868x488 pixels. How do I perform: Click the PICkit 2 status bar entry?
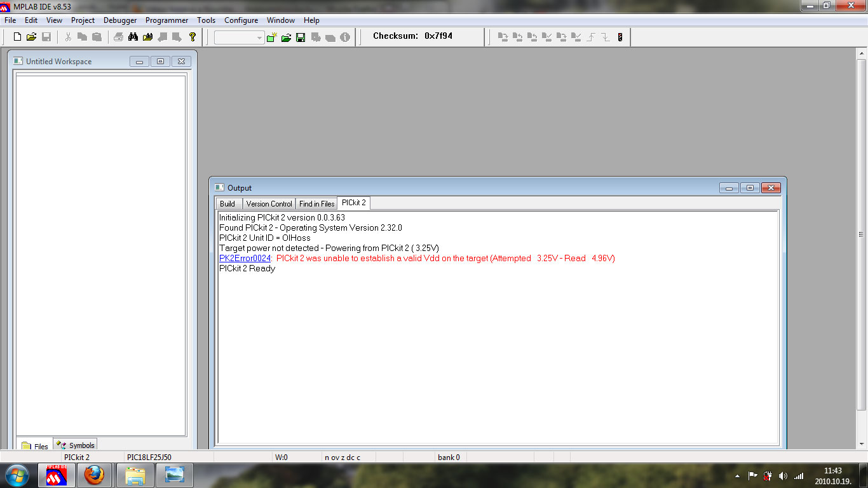tap(77, 457)
